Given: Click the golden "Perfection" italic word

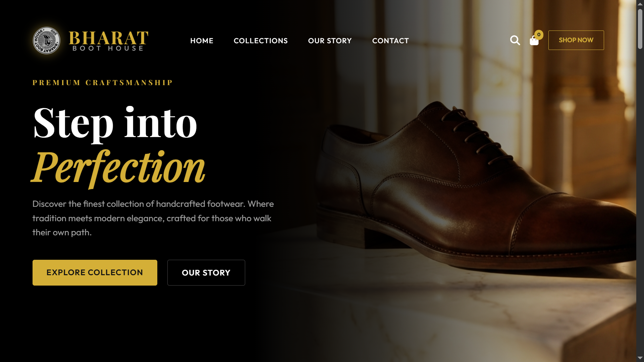Looking at the screenshot, I should coord(118,168).
